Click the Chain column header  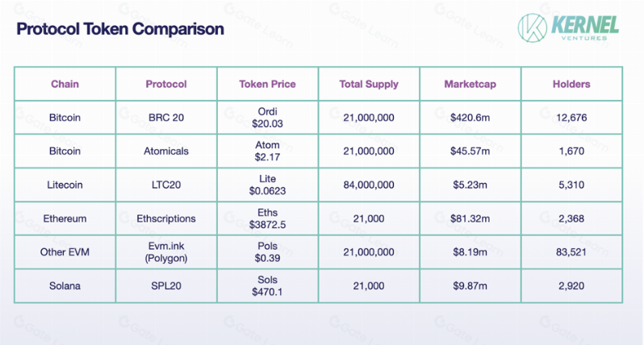point(65,84)
